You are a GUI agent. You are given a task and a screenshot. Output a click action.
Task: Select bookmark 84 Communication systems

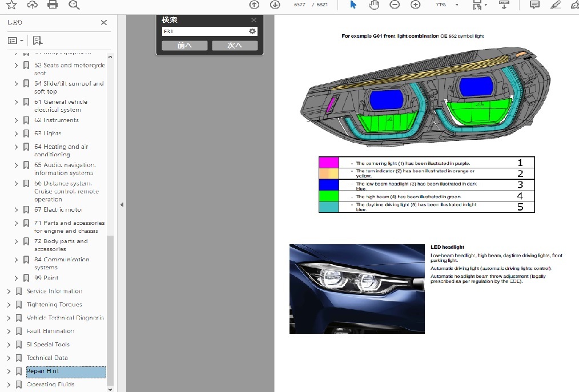[x=62, y=263]
